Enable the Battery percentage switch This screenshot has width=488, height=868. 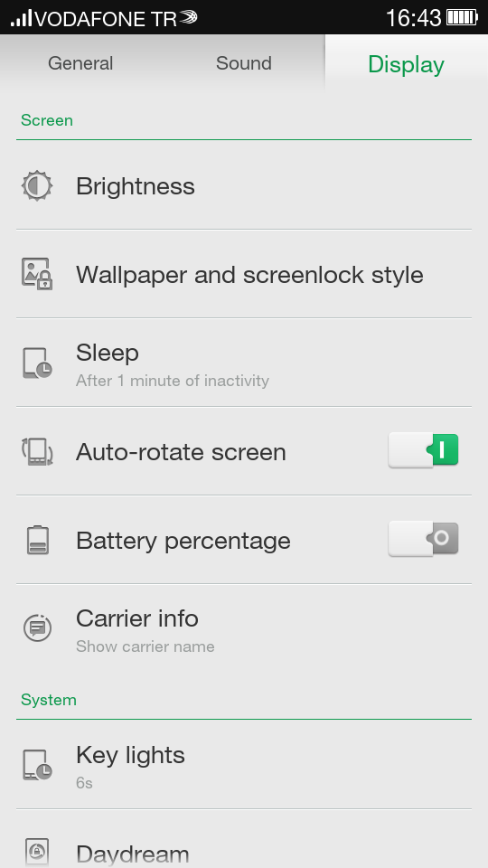click(x=423, y=539)
